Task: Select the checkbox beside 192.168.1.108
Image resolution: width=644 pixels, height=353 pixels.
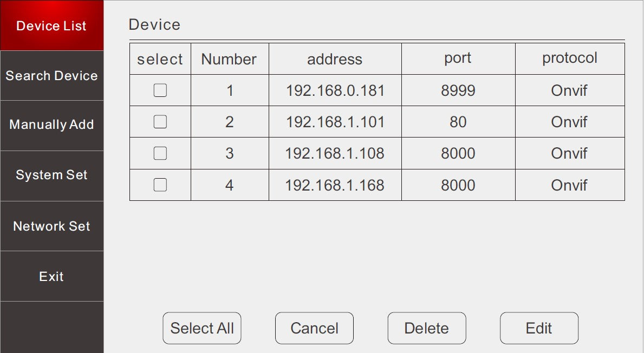Action: [160, 153]
